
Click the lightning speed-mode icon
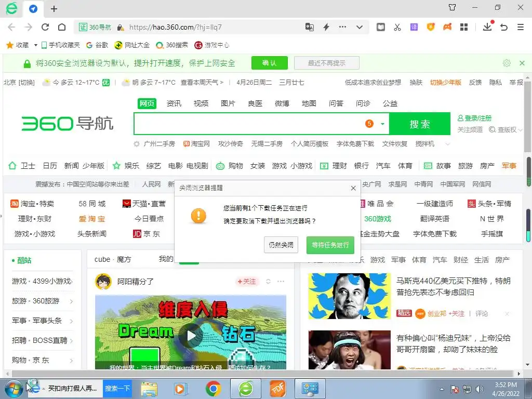pyautogui.click(x=326, y=27)
